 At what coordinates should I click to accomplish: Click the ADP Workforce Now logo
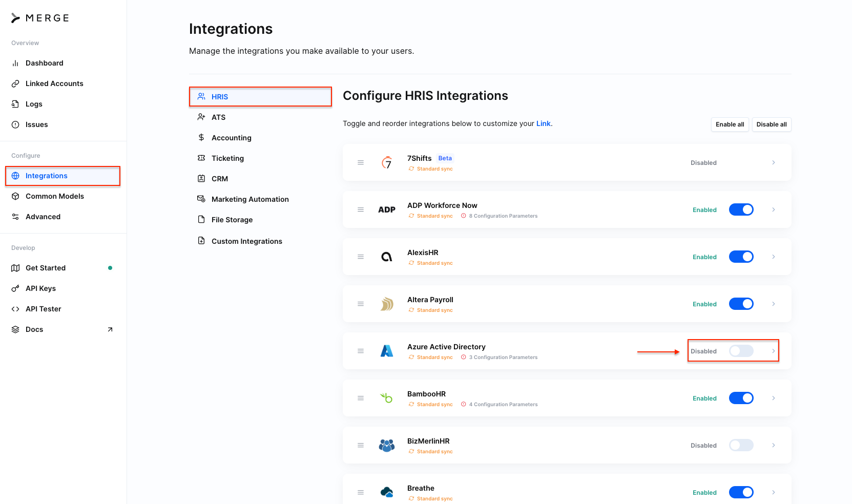click(x=387, y=209)
